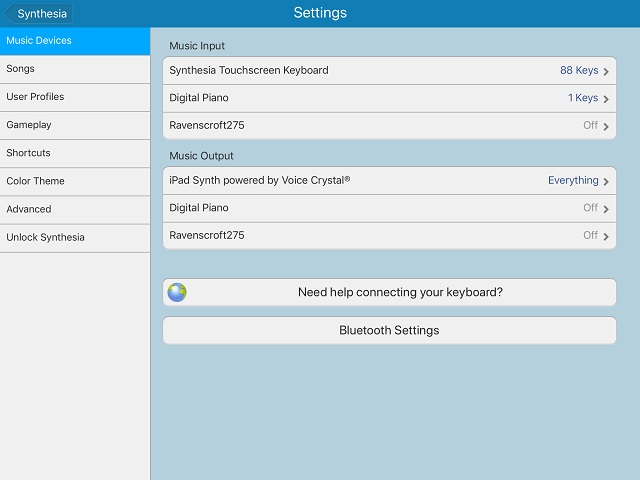Open Ravenscroft275 under Music Input
The image size is (640, 480).
(x=389, y=126)
